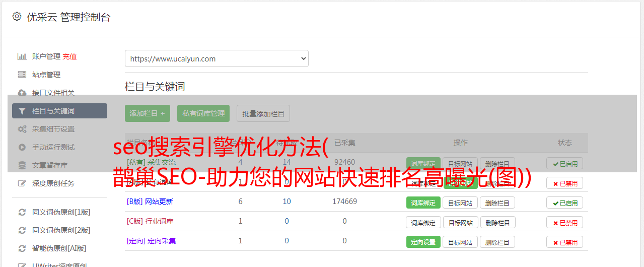Click 目标网站 in the 网站更新 row
This screenshot has width=644, height=267.
(460, 203)
